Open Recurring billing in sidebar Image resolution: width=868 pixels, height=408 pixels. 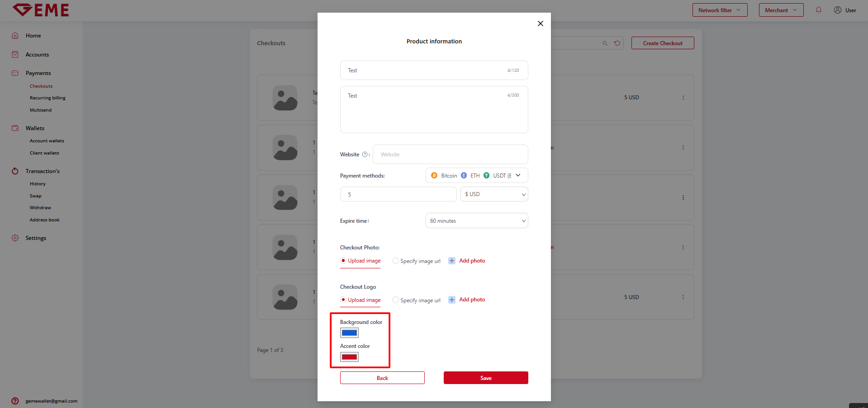47,98
